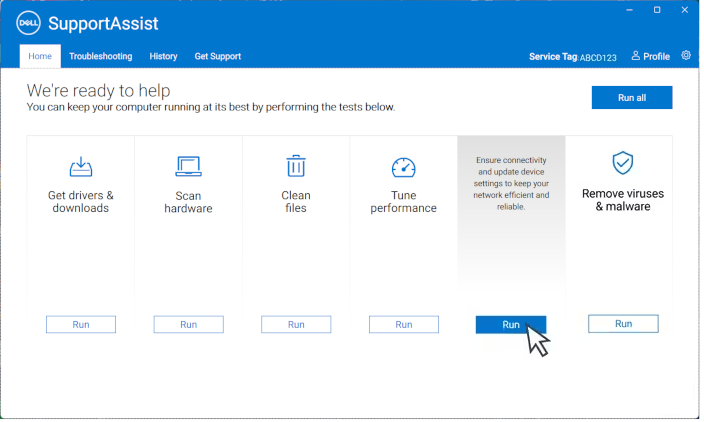Select the Remove viruses shield icon
Image resolution: width=704 pixels, height=422 pixels.
[623, 163]
